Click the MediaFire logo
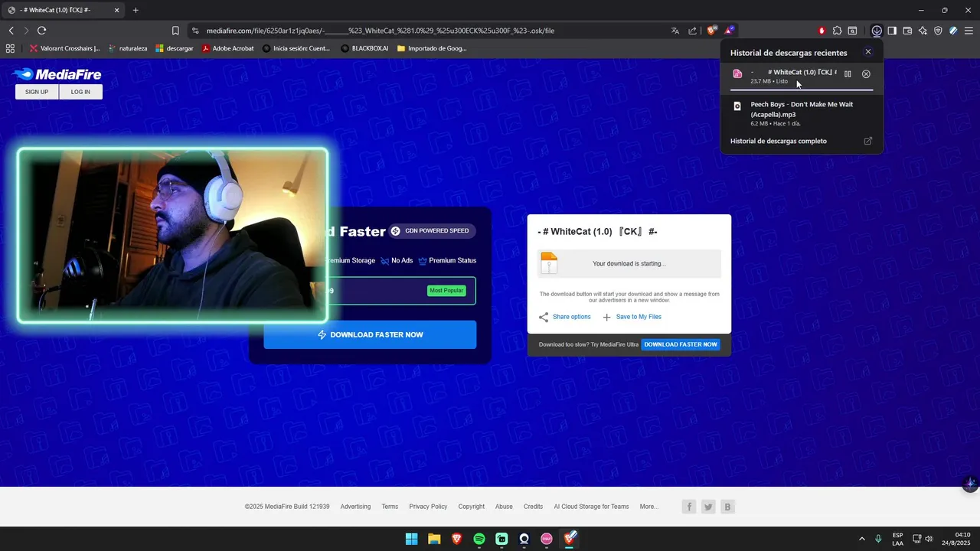This screenshot has height=551, width=980. [x=57, y=74]
